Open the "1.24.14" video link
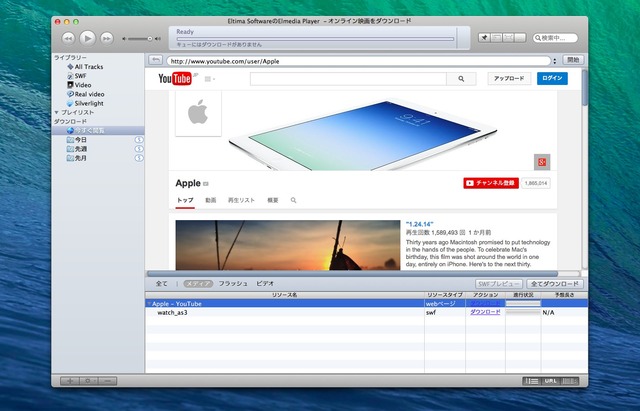 pos(420,224)
